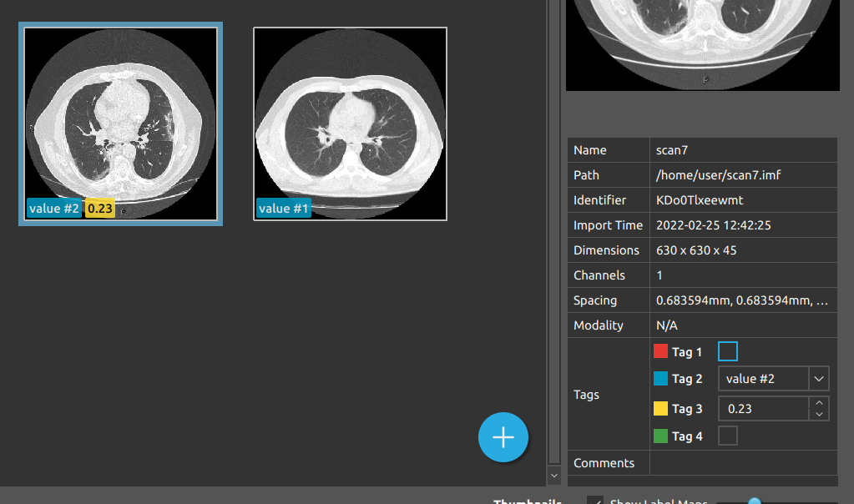The image size is (854, 504).
Task: Click the blue plus add button
Action: pyautogui.click(x=503, y=437)
